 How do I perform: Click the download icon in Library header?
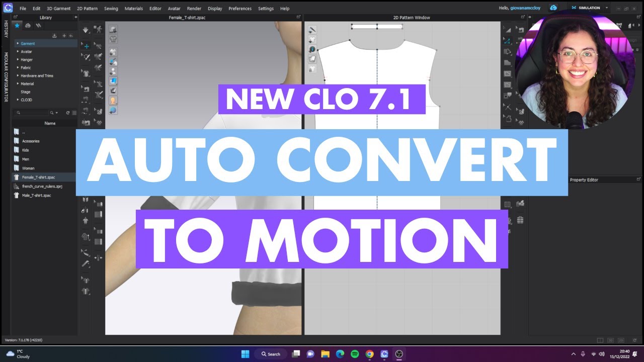coord(54,36)
